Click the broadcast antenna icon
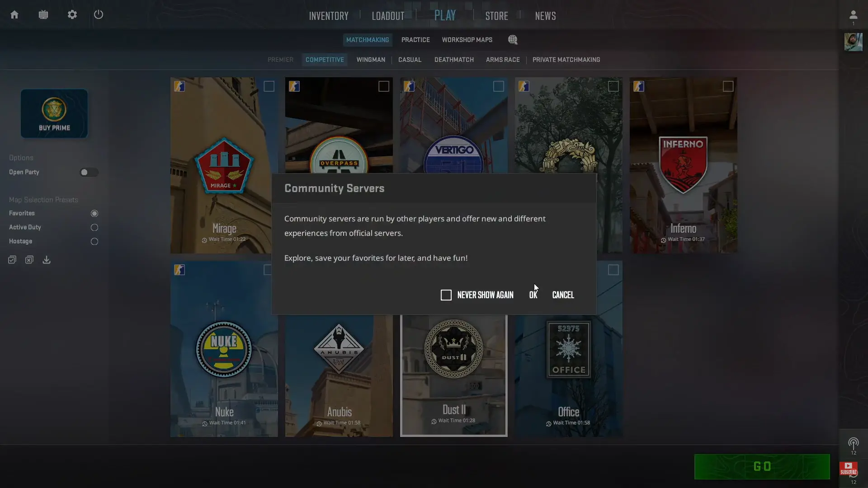868x488 pixels. (853, 443)
